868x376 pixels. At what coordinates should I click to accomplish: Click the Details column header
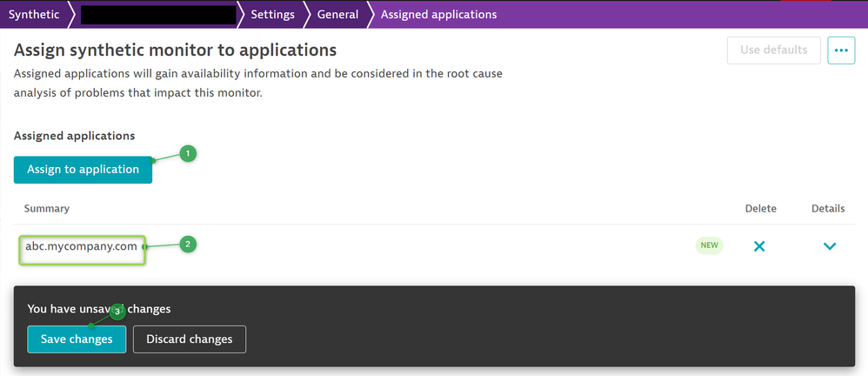828,209
